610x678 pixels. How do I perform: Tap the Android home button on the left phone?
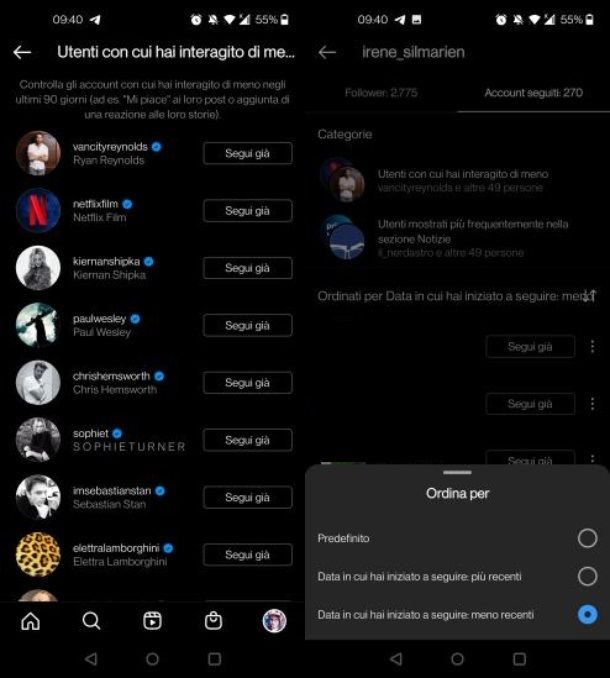152,659
